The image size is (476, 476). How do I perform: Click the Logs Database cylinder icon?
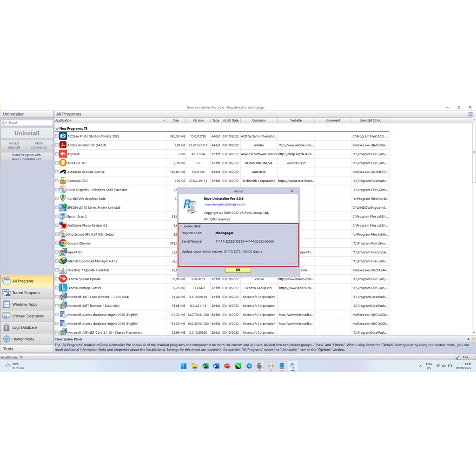pyautogui.click(x=7, y=327)
